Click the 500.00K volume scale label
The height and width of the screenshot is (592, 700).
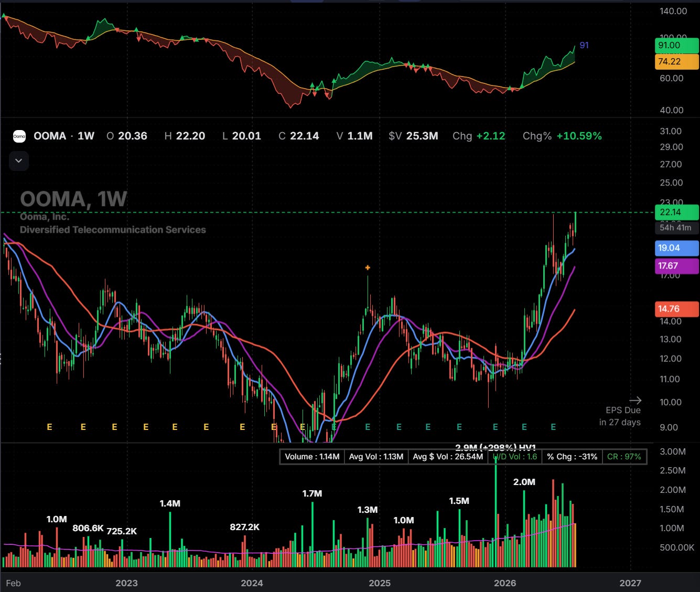677,547
